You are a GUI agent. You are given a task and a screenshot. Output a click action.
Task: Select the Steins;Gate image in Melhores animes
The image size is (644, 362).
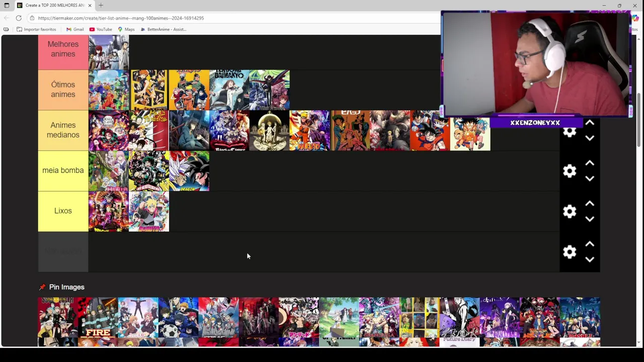109,52
